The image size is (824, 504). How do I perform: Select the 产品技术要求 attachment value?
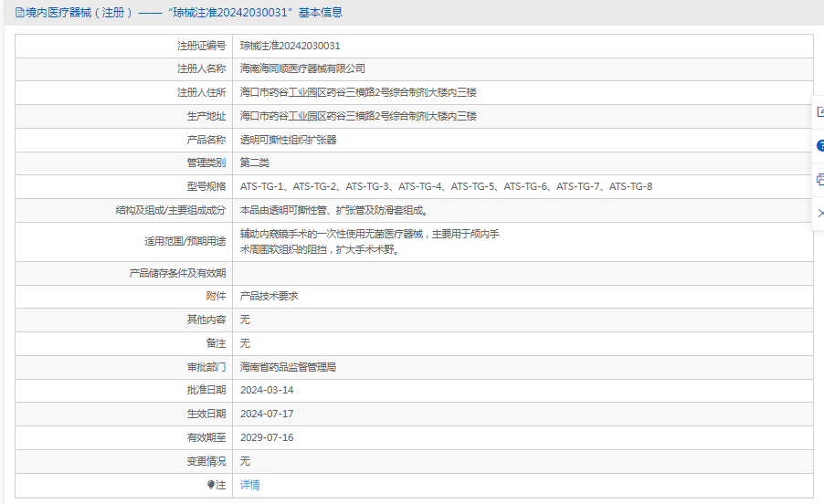(x=269, y=296)
